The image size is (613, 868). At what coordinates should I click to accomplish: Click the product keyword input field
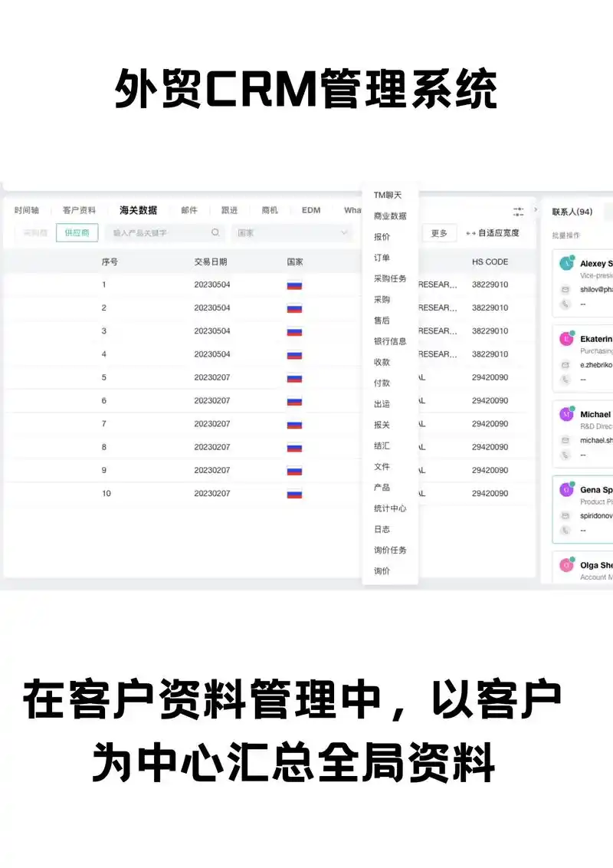tap(153, 232)
